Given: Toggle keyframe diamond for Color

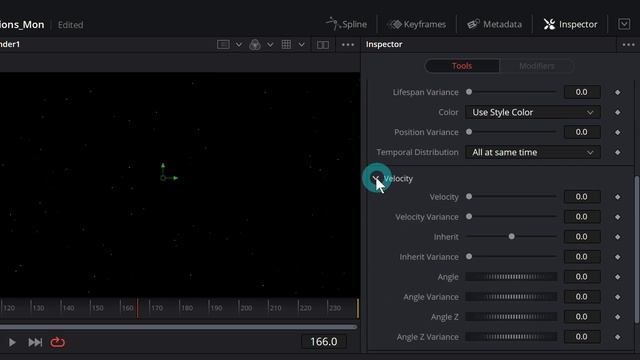Looking at the screenshot, I should [x=618, y=112].
